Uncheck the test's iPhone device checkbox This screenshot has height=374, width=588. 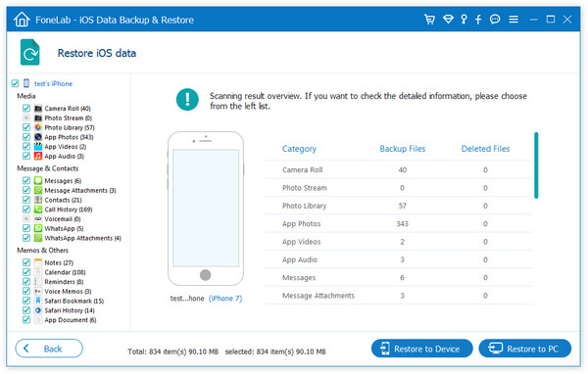15,83
